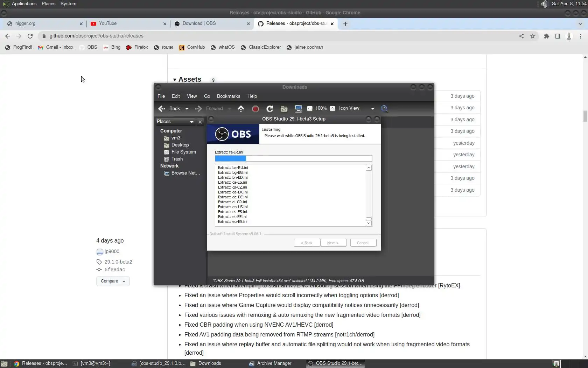Screen dimensions: 588x368
Task: Open Help menu in Downloads window
Action: coord(252,96)
